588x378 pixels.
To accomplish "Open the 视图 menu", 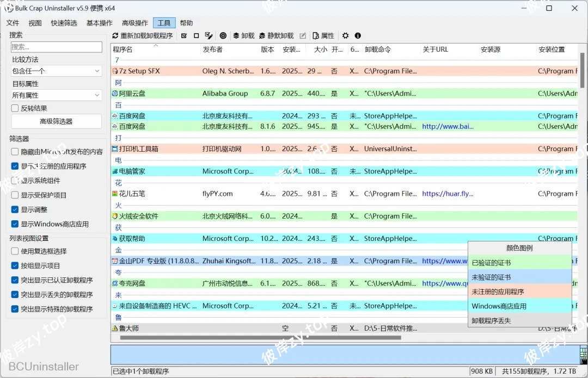I will tap(35, 23).
